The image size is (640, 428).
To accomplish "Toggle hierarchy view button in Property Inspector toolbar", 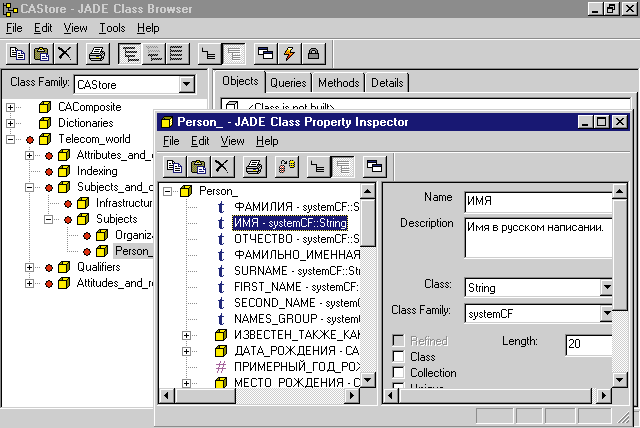I will click(318, 167).
